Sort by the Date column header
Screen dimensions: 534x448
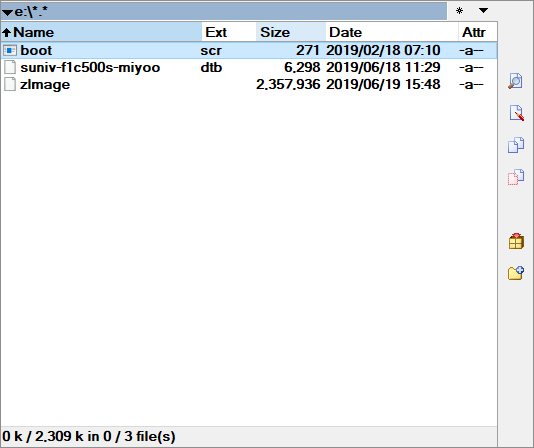[392, 32]
